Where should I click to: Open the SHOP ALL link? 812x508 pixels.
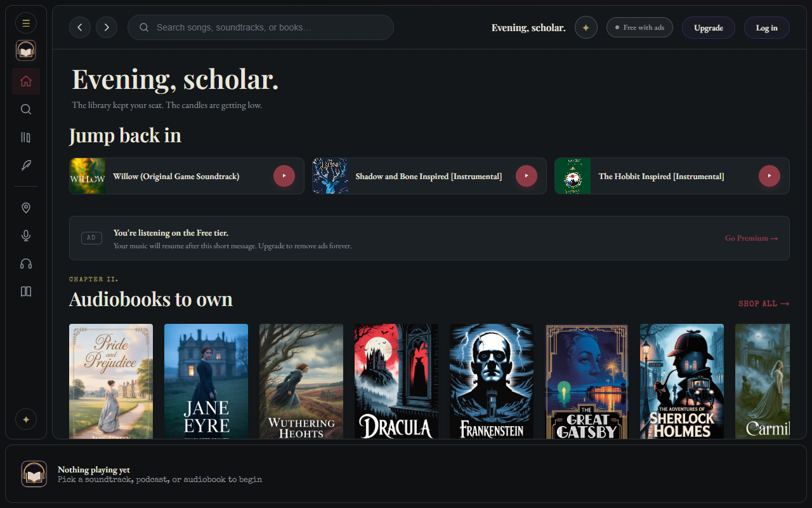coord(764,304)
